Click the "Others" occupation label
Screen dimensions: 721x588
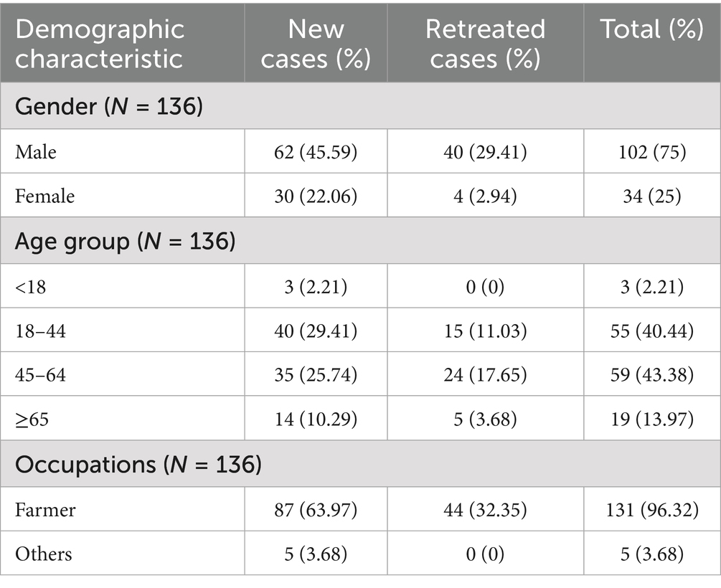click(x=44, y=554)
